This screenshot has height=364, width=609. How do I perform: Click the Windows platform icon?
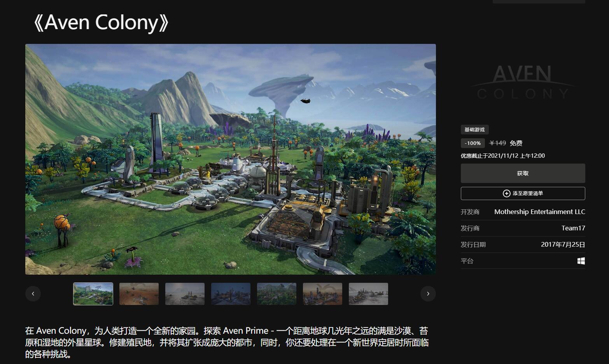[x=581, y=261]
